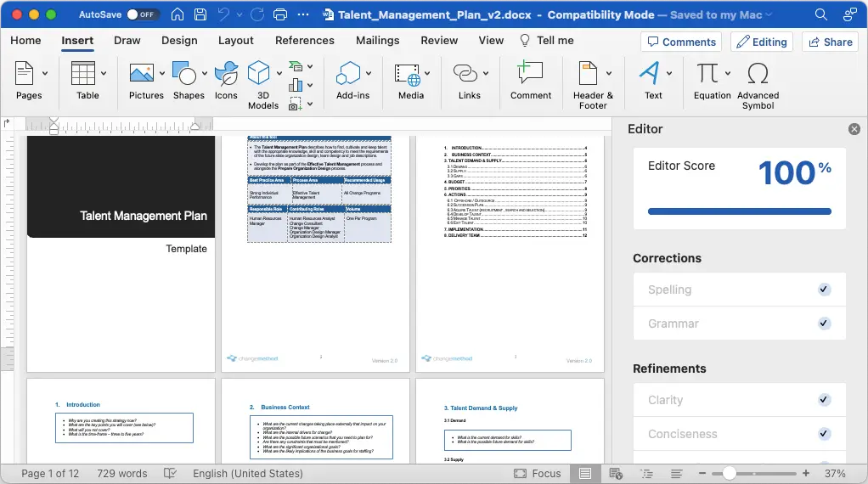The image size is (868, 484).
Task: Open the Mailings ribbon tab
Action: [378, 41]
